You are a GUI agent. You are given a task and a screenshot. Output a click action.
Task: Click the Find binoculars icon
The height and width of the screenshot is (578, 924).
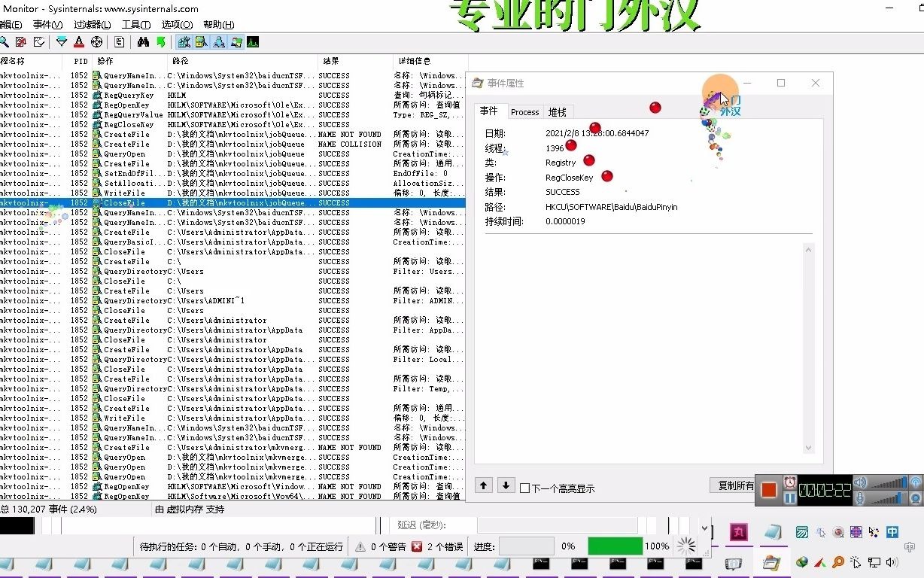(x=143, y=41)
